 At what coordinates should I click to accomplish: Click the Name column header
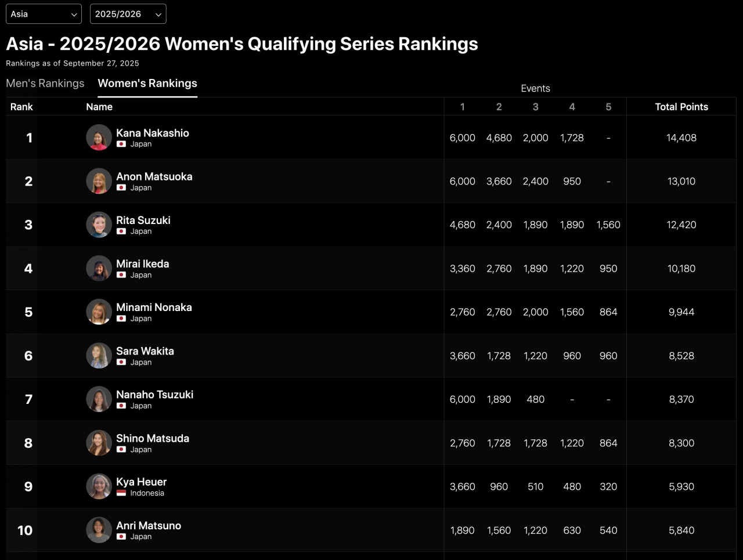click(99, 107)
